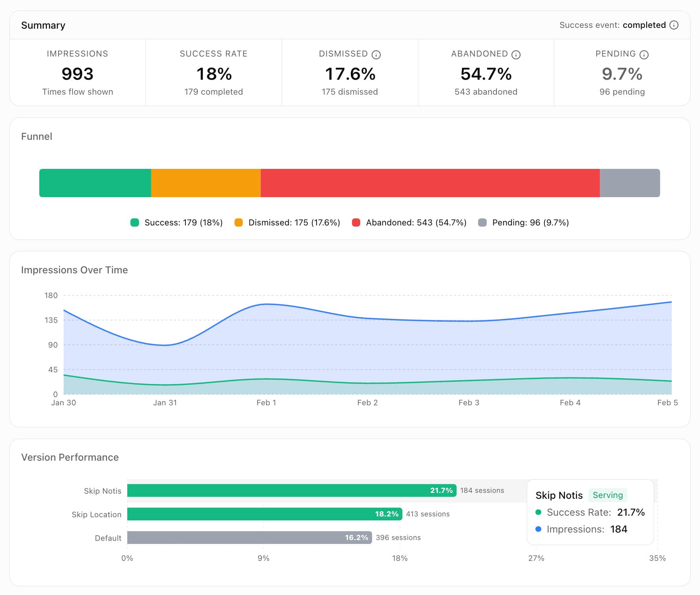
Task: Click the green Success Rate dot in the tooltip
Action: pyautogui.click(x=539, y=512)
